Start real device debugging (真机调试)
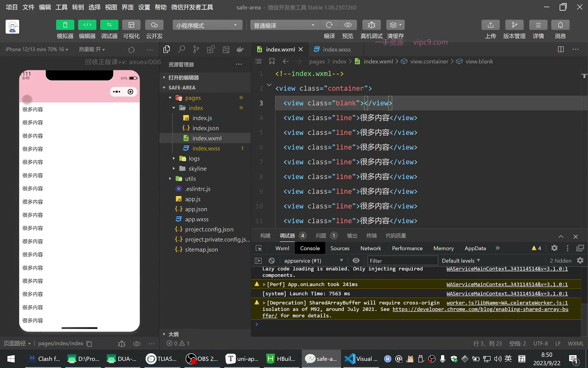588x368 pixels. click(371, 25)
